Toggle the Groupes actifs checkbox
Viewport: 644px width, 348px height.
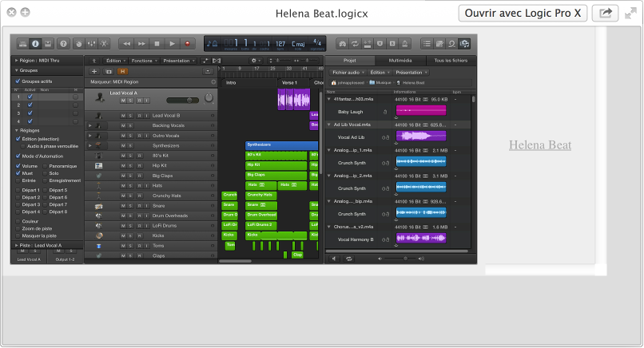(18, 81)
